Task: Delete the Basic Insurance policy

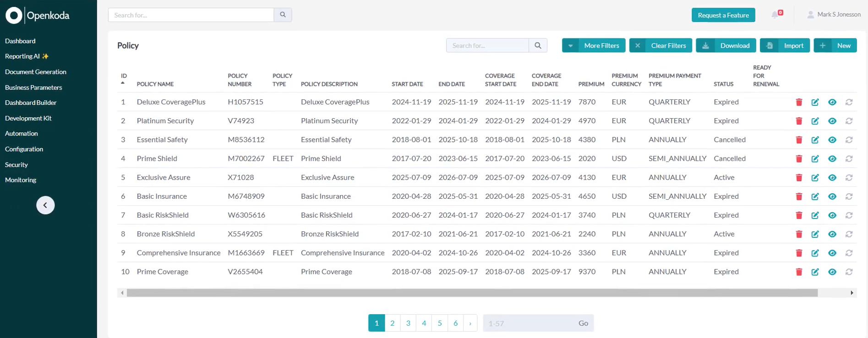Action: pos(799,196)
